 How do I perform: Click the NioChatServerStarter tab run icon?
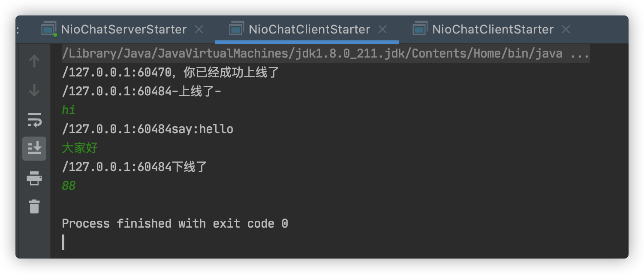pos(49,29)
